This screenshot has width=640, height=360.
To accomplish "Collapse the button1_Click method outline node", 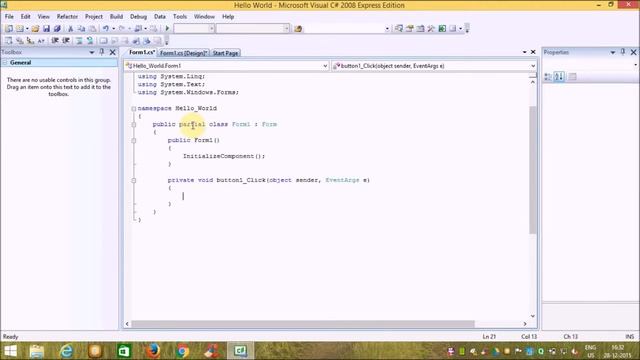I will coord(133,180).
